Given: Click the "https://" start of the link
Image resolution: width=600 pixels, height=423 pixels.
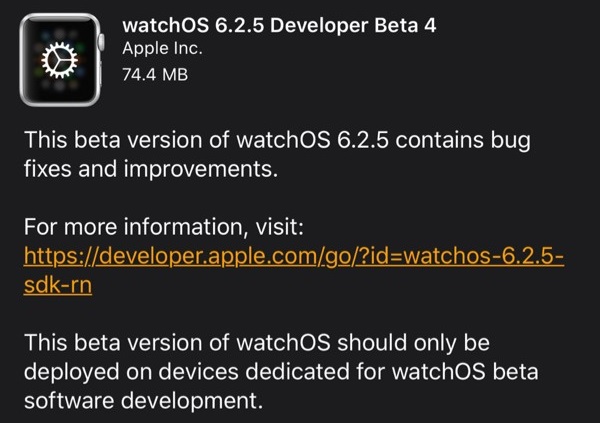Looking at the screenshot, I should point(60,256).
